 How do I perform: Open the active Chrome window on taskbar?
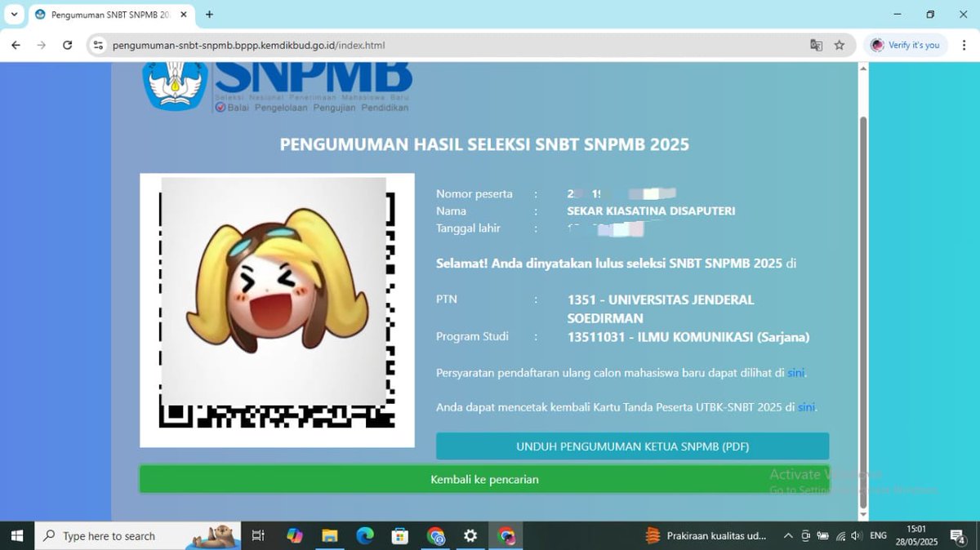(x=506, y=536)
